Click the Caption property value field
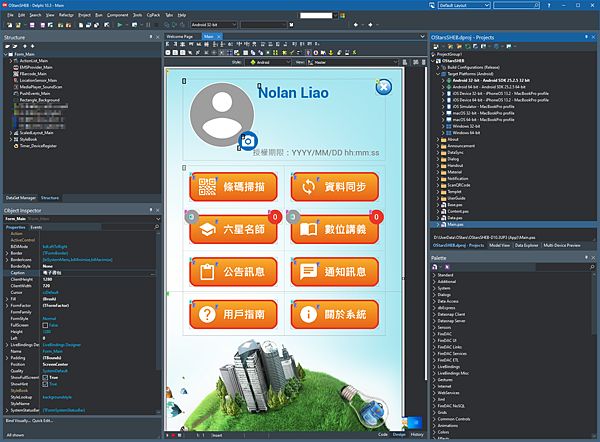600x442 pixels. 99,273
